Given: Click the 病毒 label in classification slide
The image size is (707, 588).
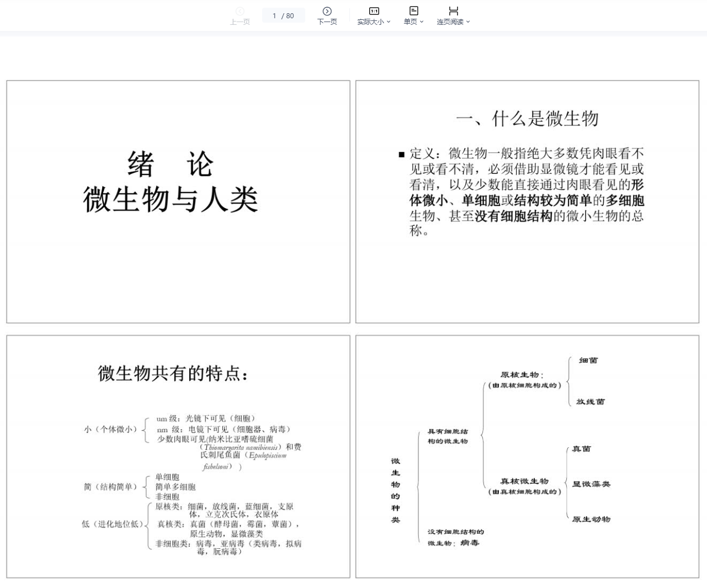Looking at the screenshot, I should click(469, 543).
